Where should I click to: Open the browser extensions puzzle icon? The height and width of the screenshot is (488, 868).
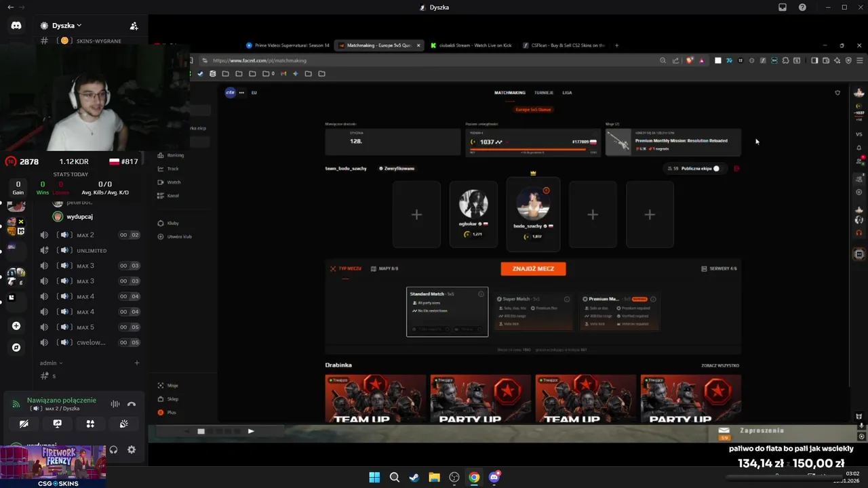click(x=785, y=60)
